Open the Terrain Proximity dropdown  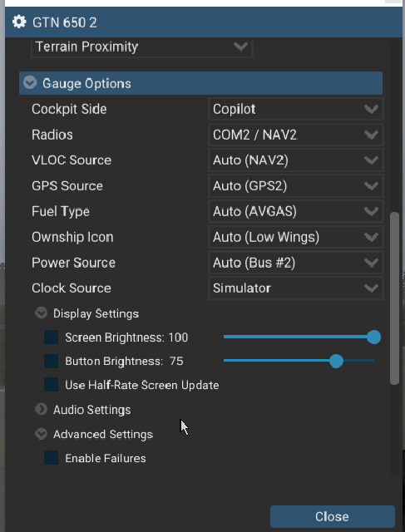(x=142, y=47)
